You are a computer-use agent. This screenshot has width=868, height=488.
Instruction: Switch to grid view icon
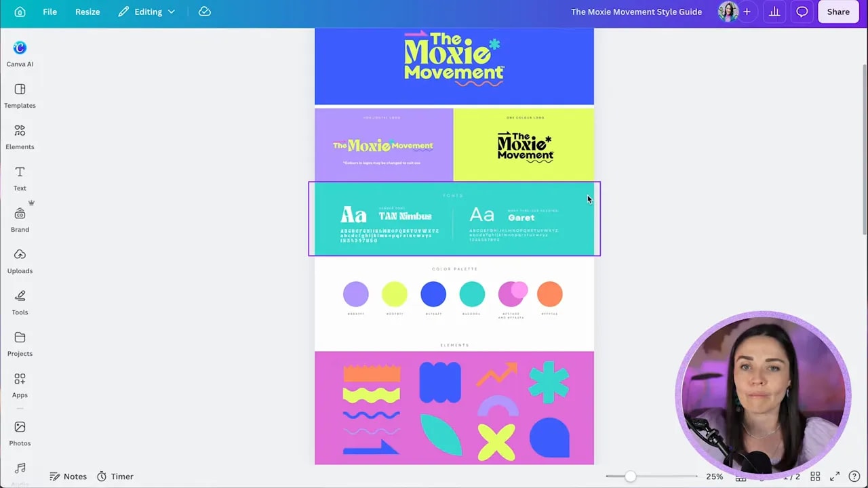(816, 476)
